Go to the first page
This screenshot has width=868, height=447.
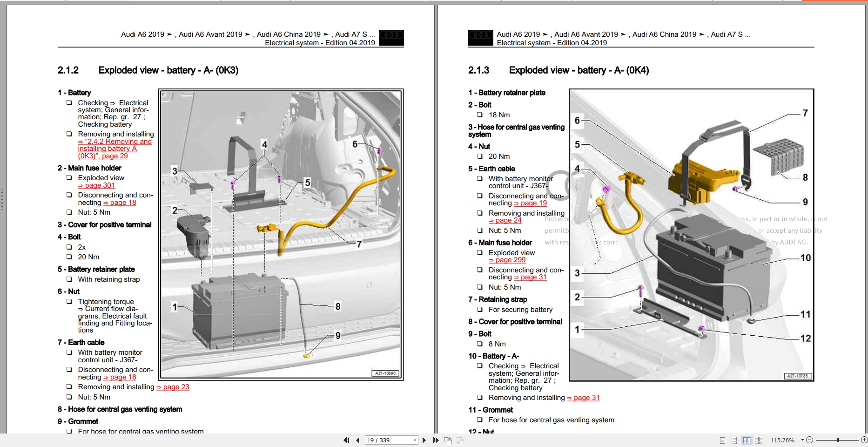[346, 440]
